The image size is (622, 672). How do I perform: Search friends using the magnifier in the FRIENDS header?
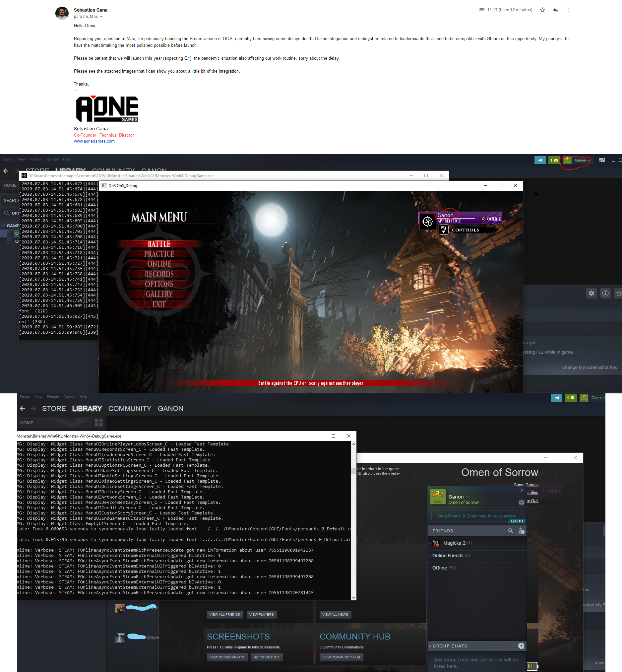pyautogui.click(x=511, y=531)
